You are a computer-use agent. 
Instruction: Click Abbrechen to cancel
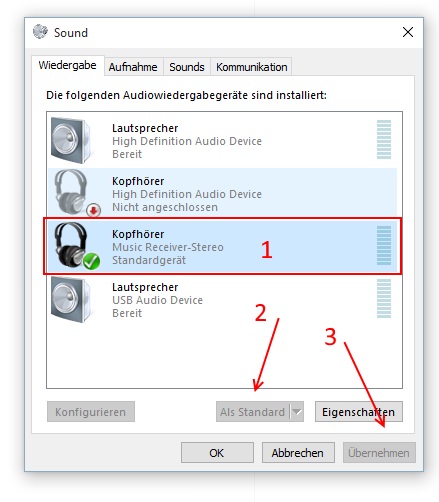pos(298,453)
